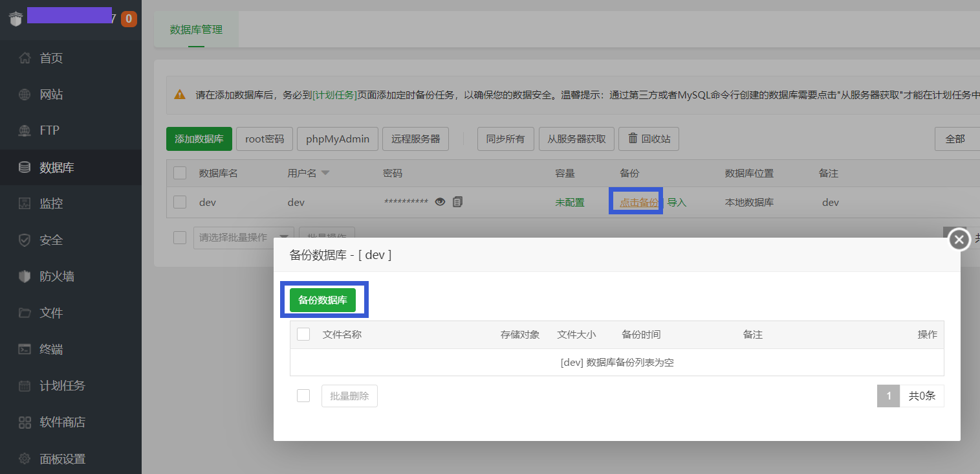980x474 pixels.
Task: Select the dev database row checkbox
Action: click(179, 201)
